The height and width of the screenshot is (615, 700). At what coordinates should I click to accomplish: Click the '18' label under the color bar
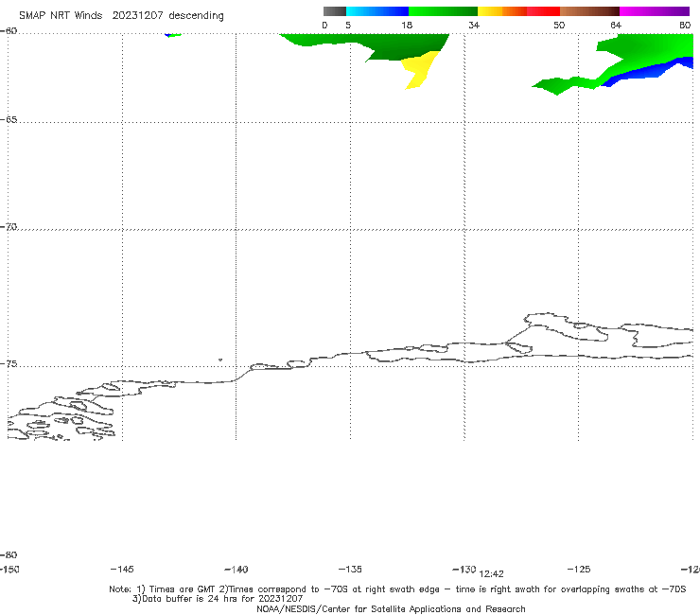coord(407,25)
